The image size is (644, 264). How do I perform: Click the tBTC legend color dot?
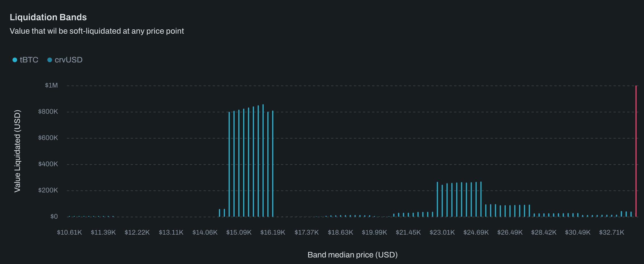click(x=15, y=60)
